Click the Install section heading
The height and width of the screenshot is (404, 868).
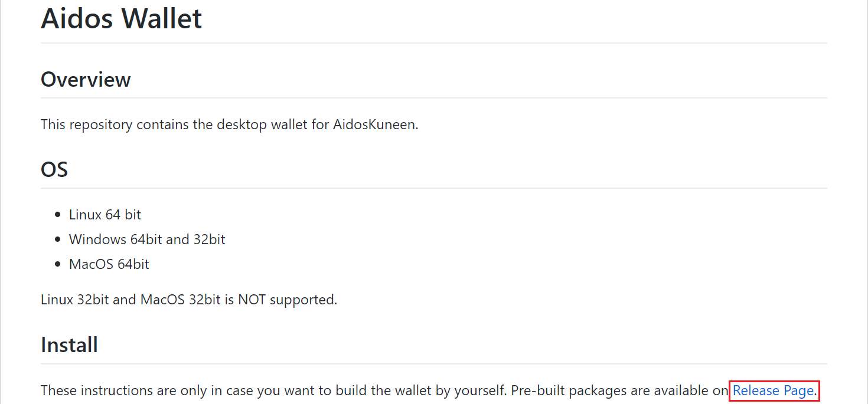[69, 344]
